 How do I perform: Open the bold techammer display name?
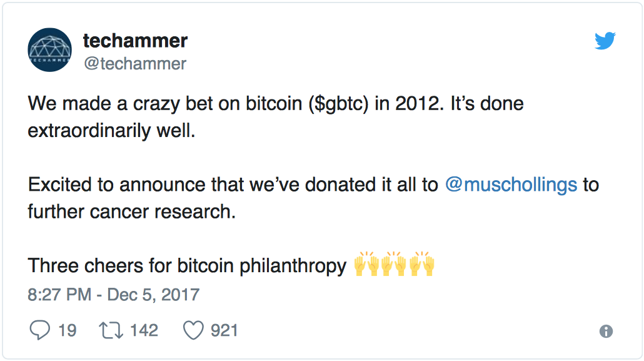coord(135,41)
